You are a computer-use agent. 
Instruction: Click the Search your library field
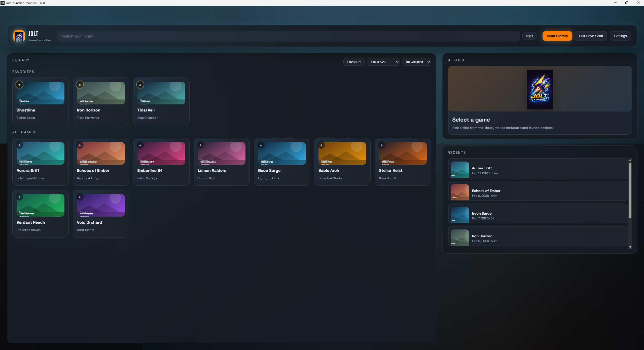[x=288, y=36]
